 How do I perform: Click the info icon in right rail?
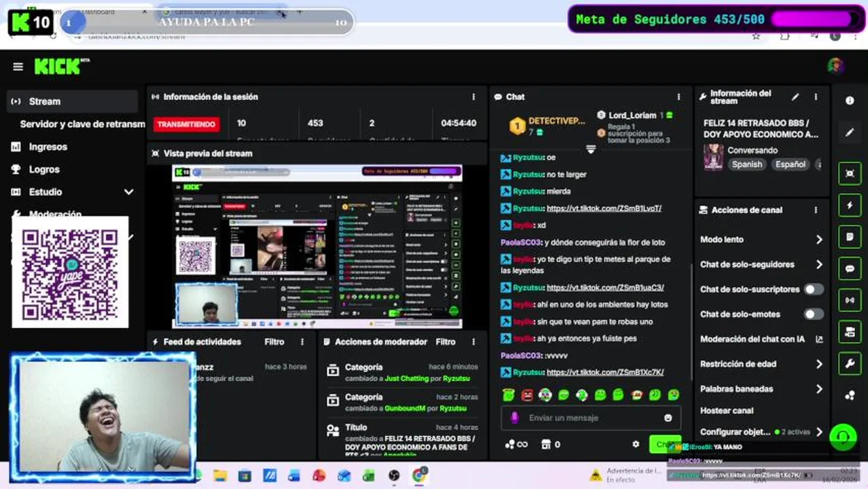(x=850, y=101)
